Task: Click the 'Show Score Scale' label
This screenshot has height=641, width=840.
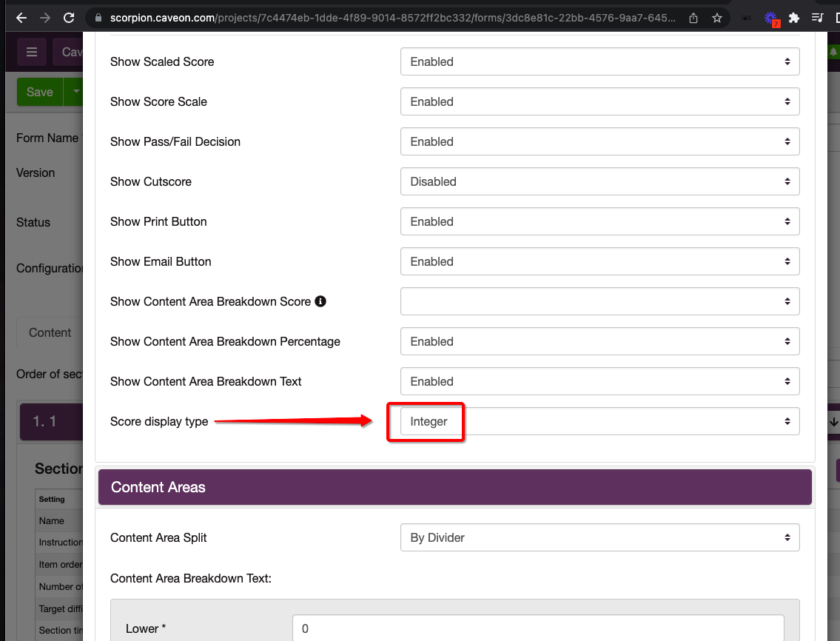Action: tap(158, 102)
